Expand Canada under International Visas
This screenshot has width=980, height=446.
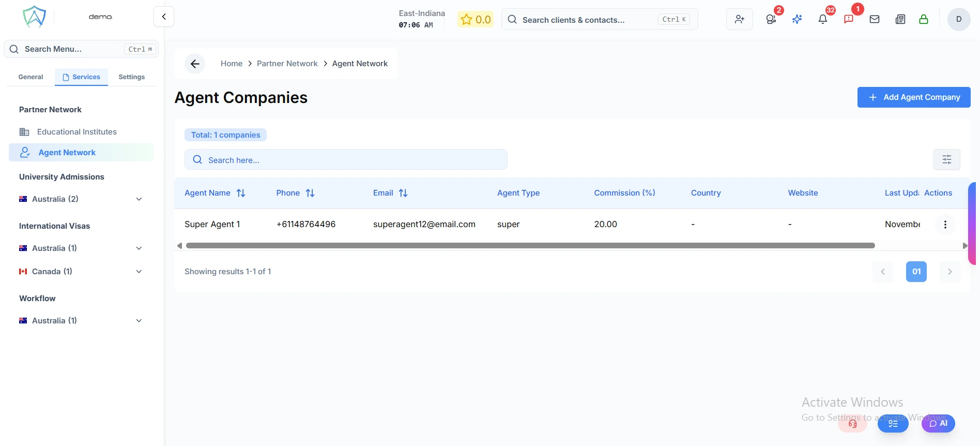point(139,272)
